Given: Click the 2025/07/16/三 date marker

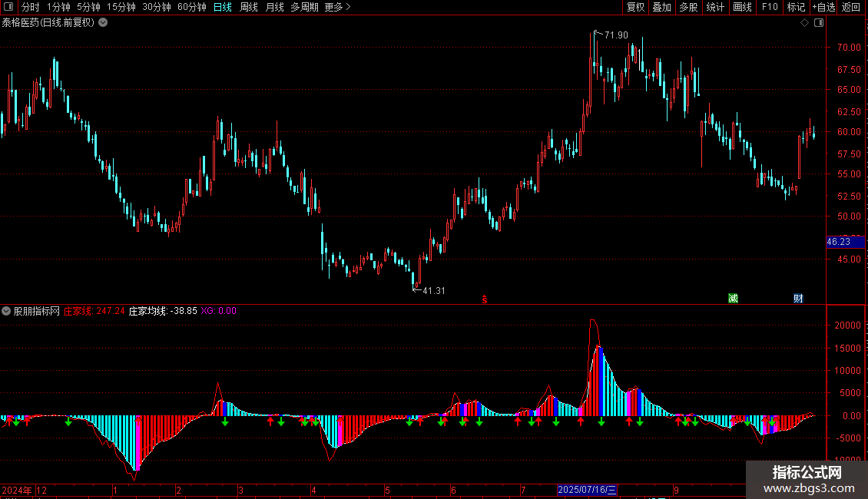Looking at the screenshot, I should 587,490.
